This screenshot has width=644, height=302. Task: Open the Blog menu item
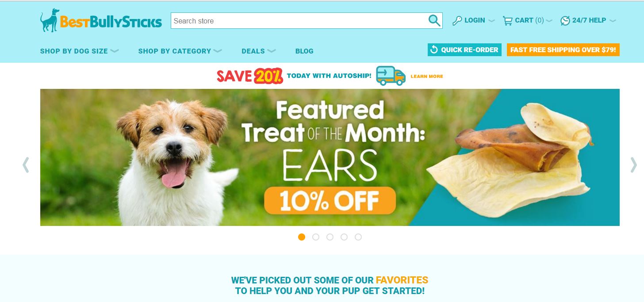[304, 51]
